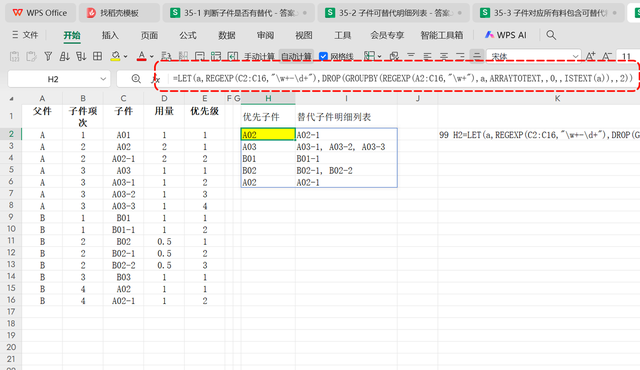
Task: Expand the H2 name box dropdown
Action: tap(103, 79)
